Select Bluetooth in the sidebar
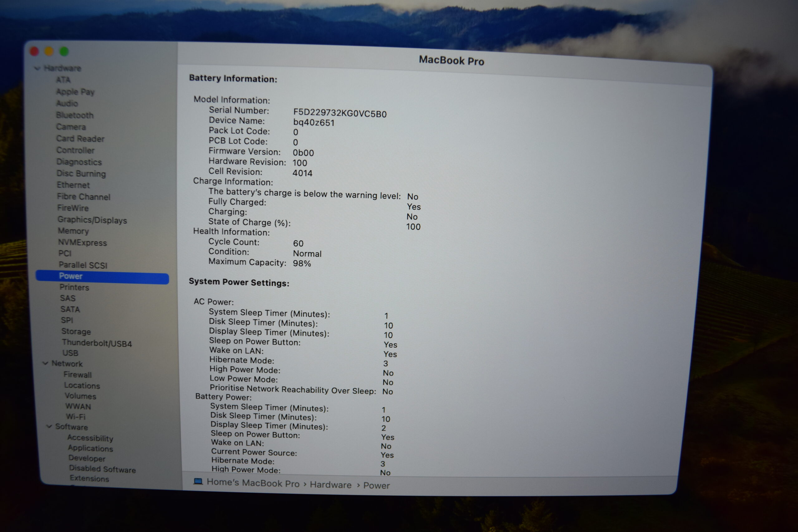The image size is (798, 532). tap(75, 115)
